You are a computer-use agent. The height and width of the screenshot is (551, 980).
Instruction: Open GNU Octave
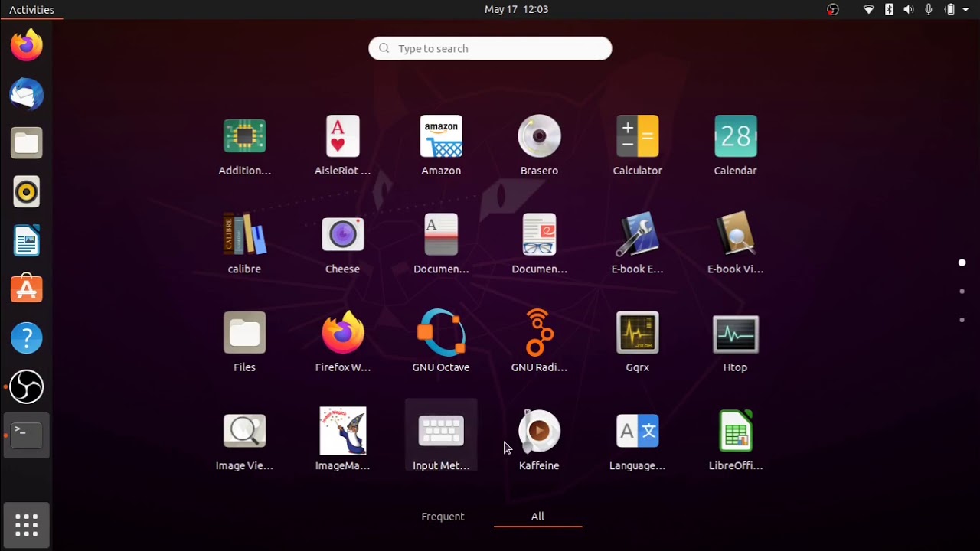[x=441, y=333]
